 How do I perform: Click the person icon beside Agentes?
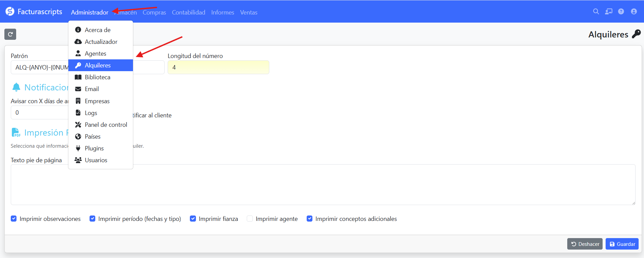click(x=78, y=53)
